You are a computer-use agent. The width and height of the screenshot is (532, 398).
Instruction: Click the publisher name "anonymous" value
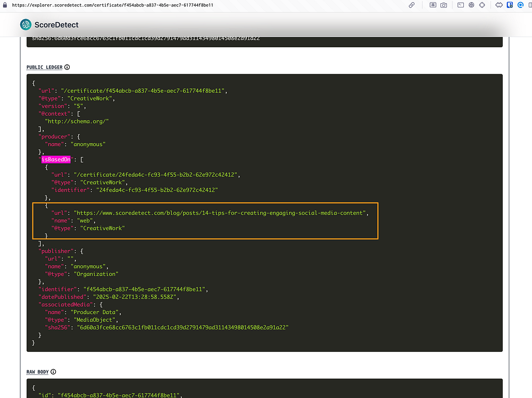click(x=88, y=266)
